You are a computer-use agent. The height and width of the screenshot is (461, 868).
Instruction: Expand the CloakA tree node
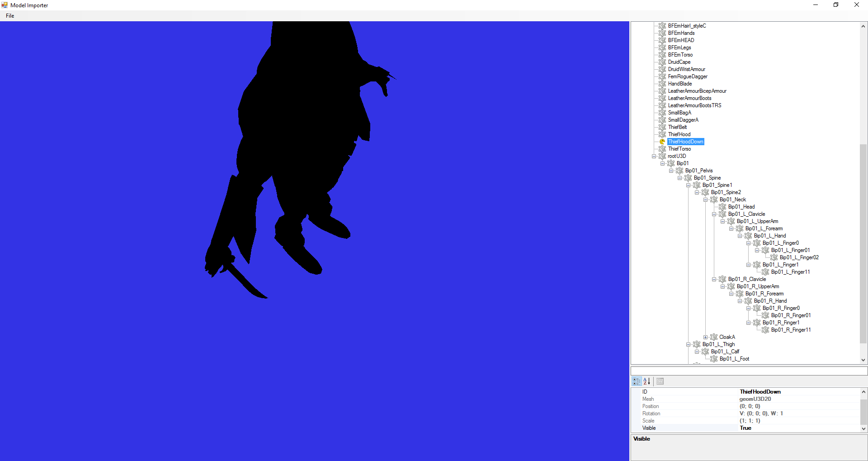pyautogui.click(x=705, y=337)
